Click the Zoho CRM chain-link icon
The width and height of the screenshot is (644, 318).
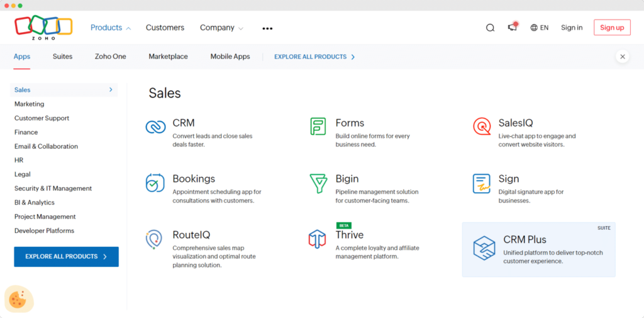(x=155, y=127)
